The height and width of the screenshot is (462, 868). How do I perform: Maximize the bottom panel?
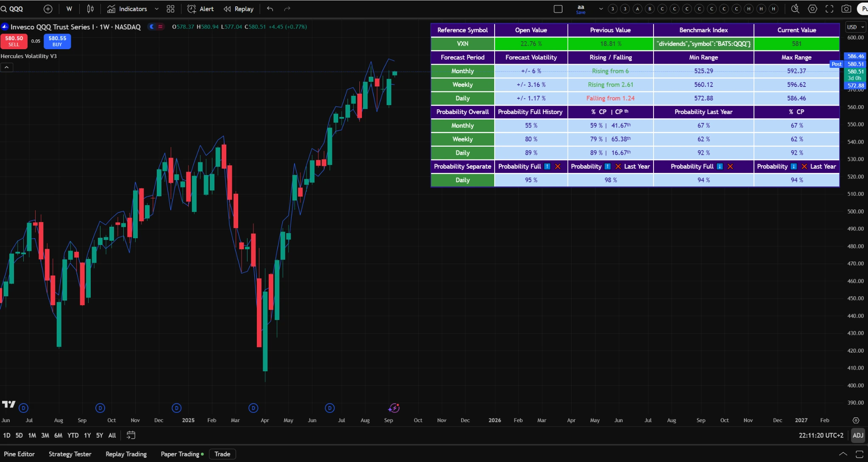click(x=859, y=454)
